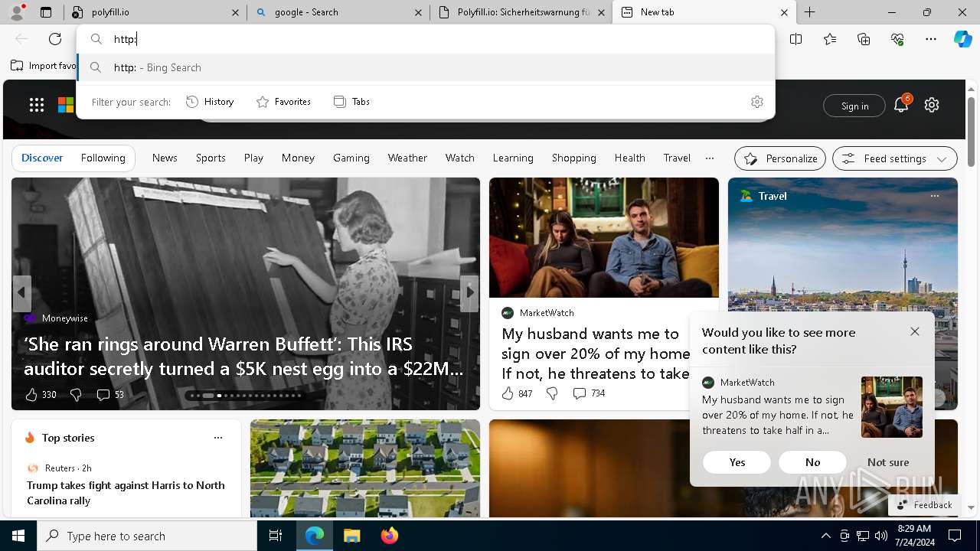Open the Favorites star icon in toolbar
The height and width of the screenshot is (551, 980).
coord(830,39)
